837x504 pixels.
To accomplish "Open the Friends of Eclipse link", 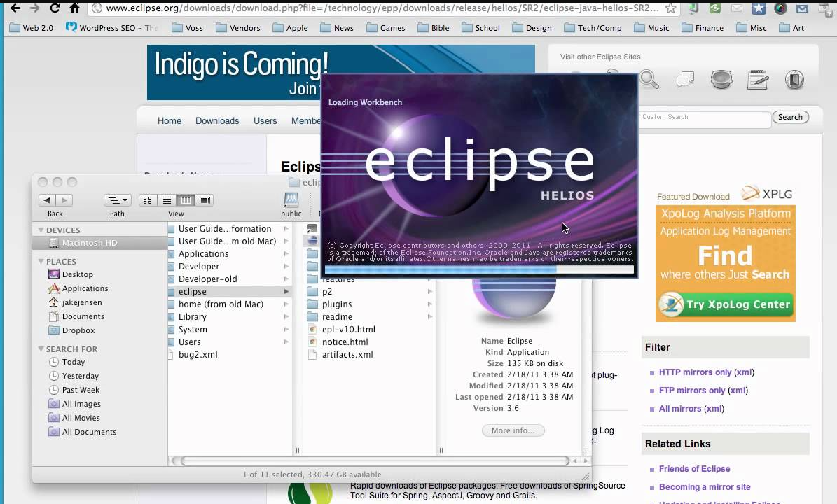I will tap(695, 469).
